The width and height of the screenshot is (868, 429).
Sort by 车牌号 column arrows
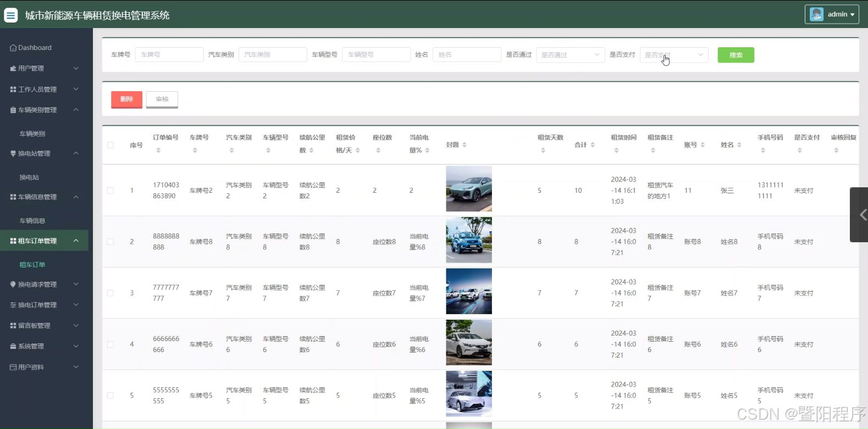pyautogui.click(x=195, y=151)
